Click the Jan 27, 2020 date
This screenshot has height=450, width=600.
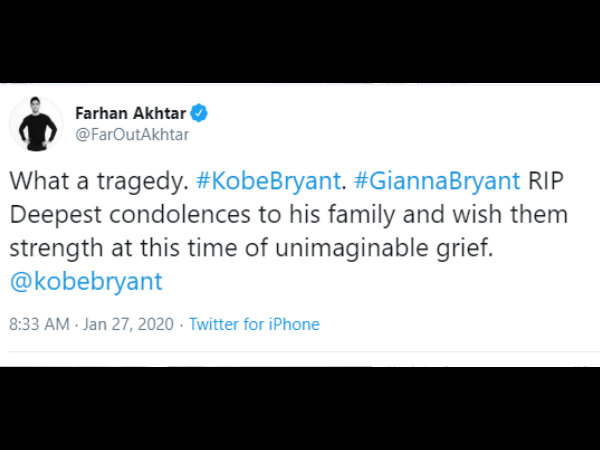tap(129, 324)
